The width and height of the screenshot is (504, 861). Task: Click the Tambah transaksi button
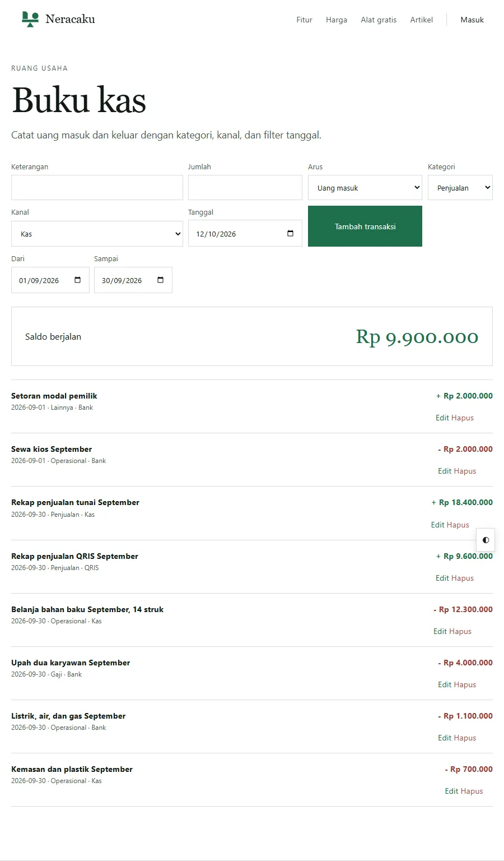pyautogui.click(x=365, y=226)
